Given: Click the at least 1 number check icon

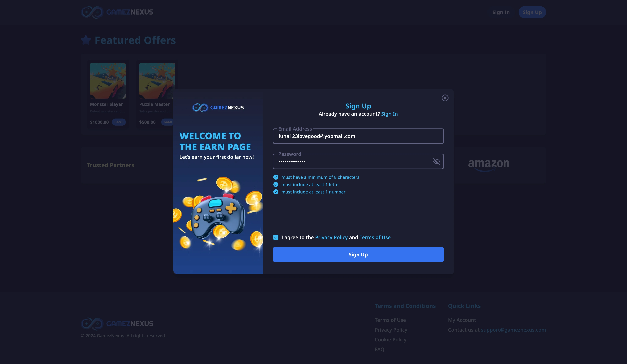Looking at the screenshot, I should 276,192.
